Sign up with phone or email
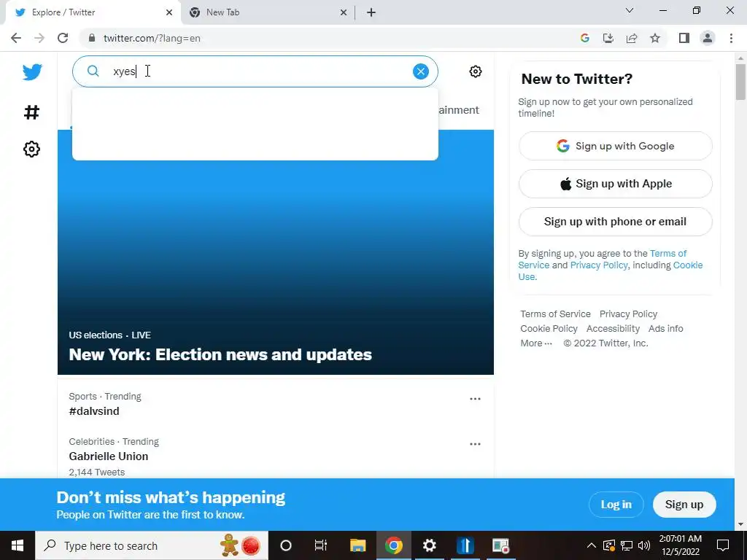 click(x=616, y=222)
